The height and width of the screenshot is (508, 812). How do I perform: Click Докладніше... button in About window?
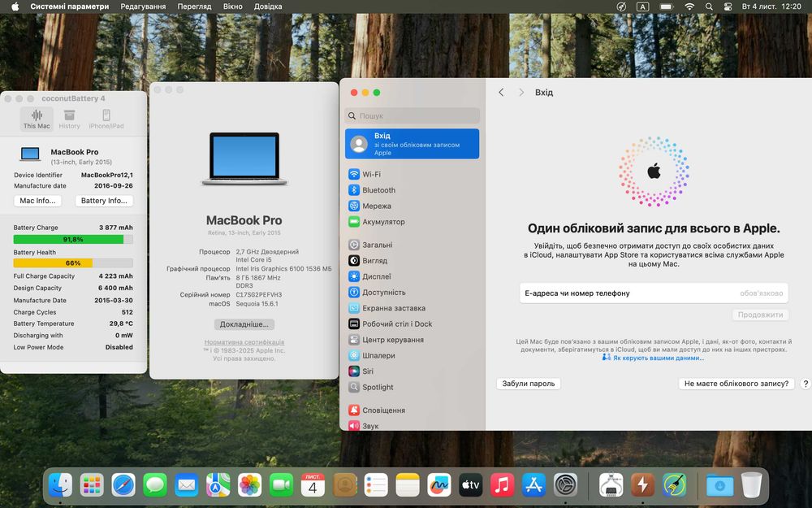coord(244,324)
